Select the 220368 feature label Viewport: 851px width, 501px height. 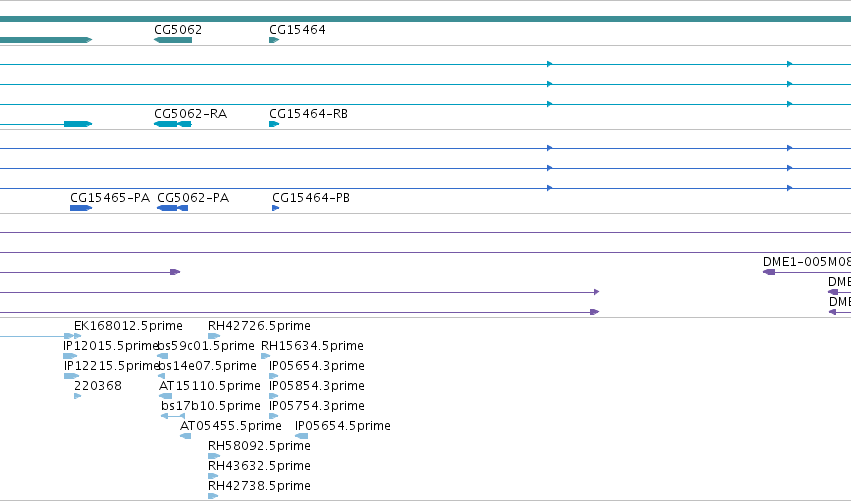pos(98,386)
